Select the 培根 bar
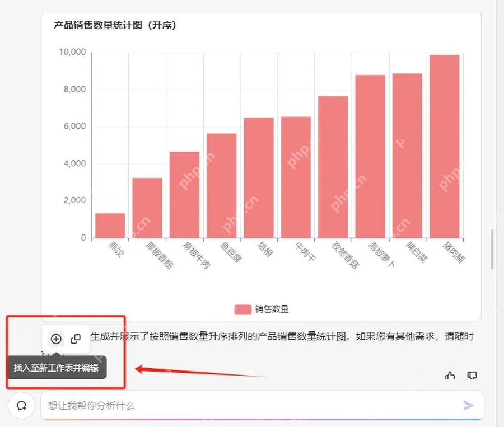This screenshot has width=504, height=427. (259, 177)
